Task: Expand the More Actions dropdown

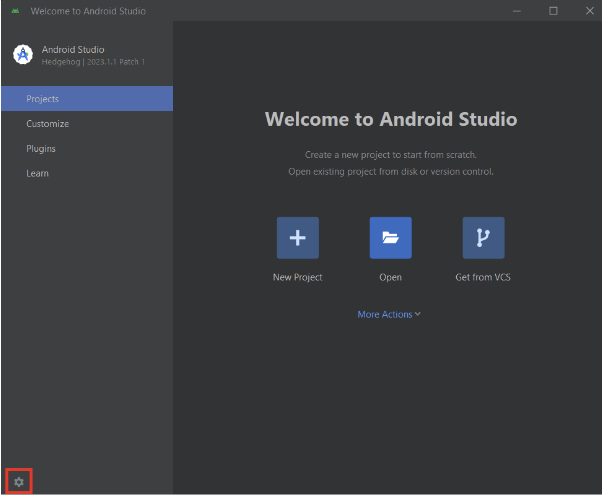Action: click(389, 315)
